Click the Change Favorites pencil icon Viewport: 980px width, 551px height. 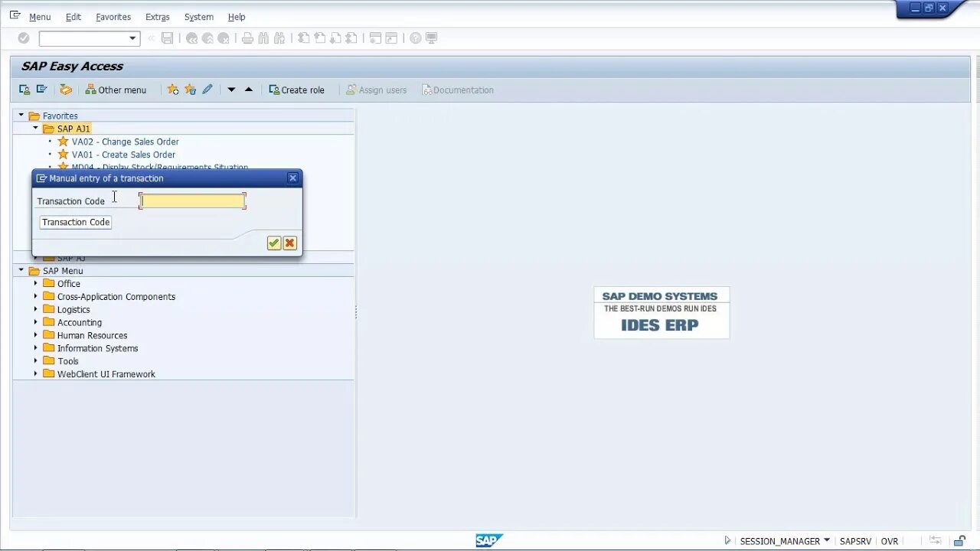[x=207, y=90]
